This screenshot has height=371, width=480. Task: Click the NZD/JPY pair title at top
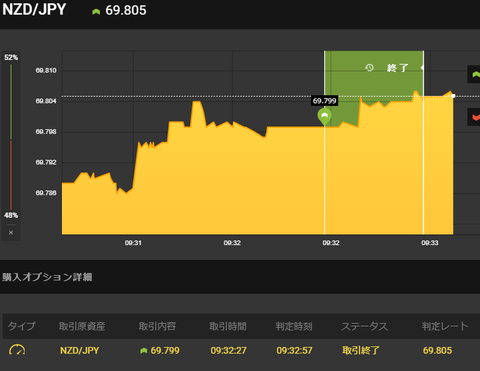click(34, 9)
